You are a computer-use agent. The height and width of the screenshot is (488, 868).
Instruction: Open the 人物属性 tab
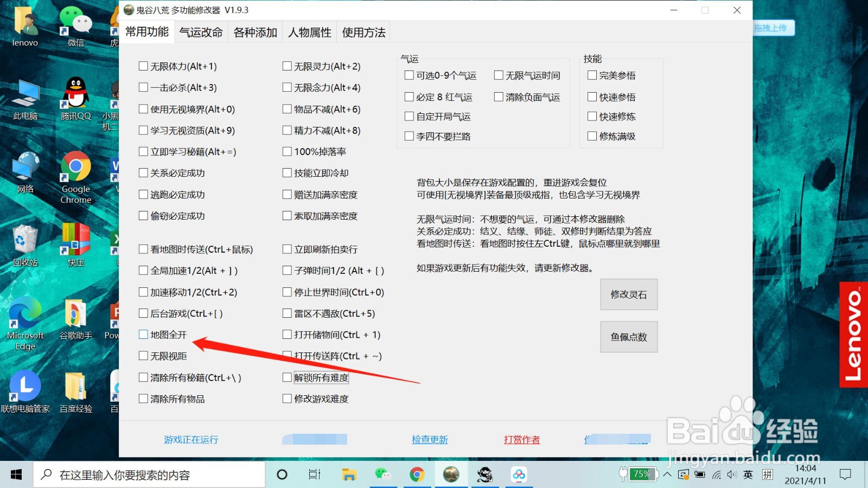(309, 33)
